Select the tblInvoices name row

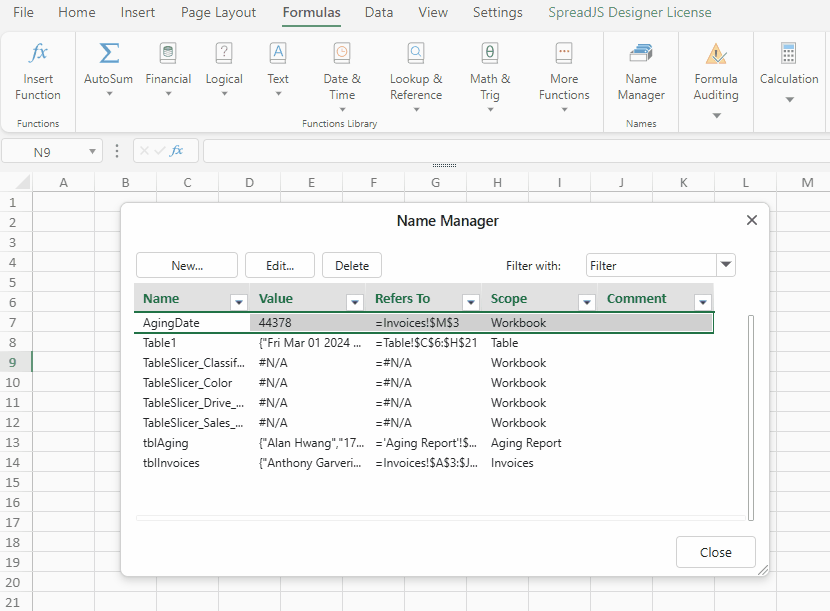pyautogui.click(x=423, y=463)
